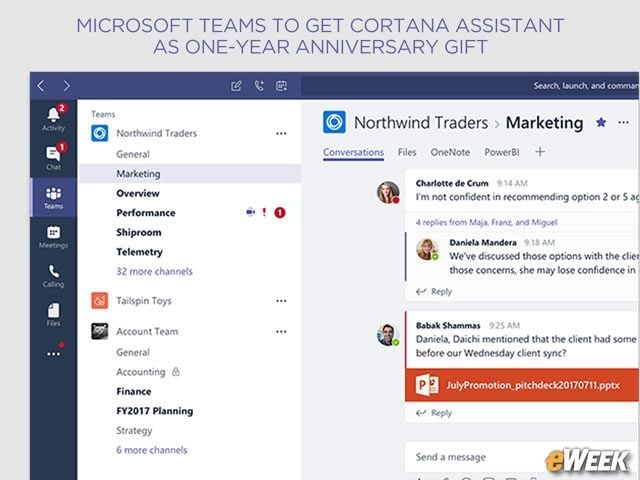
Task: Click Daniela Mandera sender name
Action: coord(483,242)
